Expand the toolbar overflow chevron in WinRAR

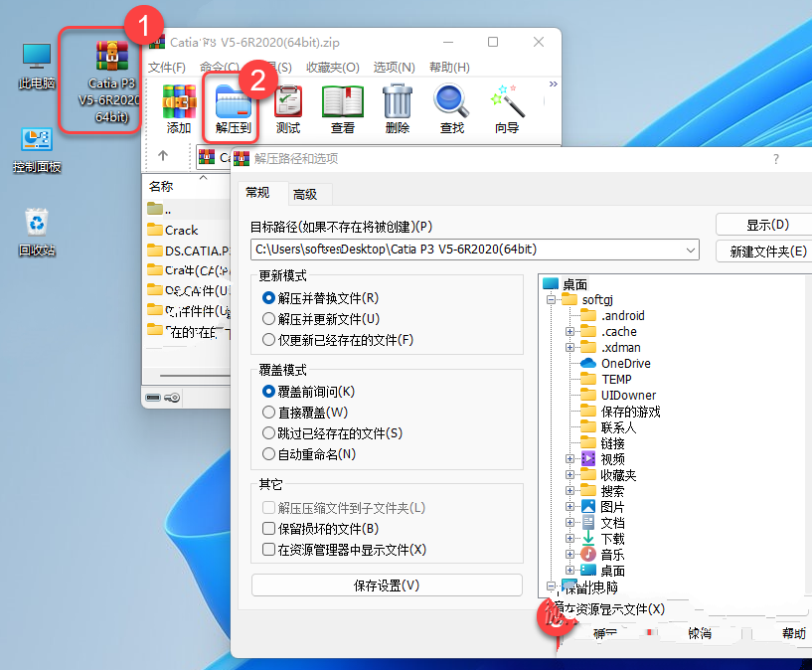pos(553,84)
